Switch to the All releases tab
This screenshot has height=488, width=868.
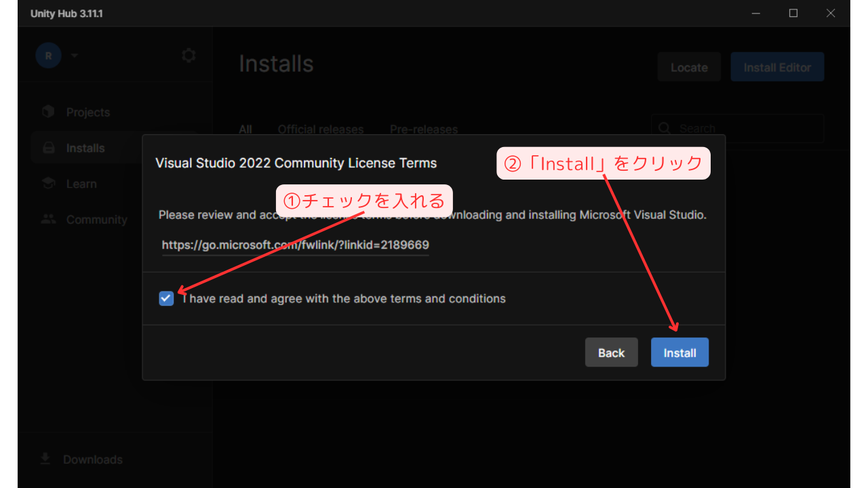pos(245,129)
